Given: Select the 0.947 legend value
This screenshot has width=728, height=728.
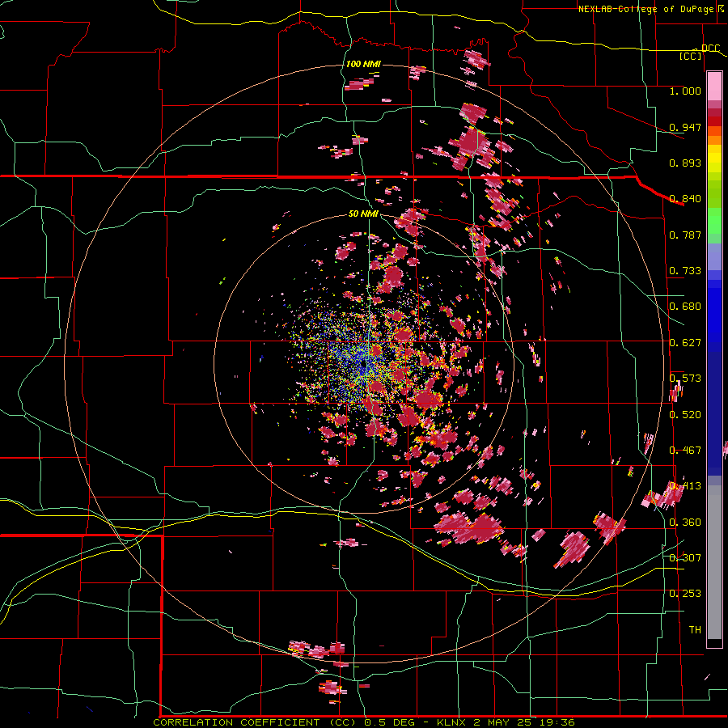Looking at the screenshot, I should click(x=685, y=127).
